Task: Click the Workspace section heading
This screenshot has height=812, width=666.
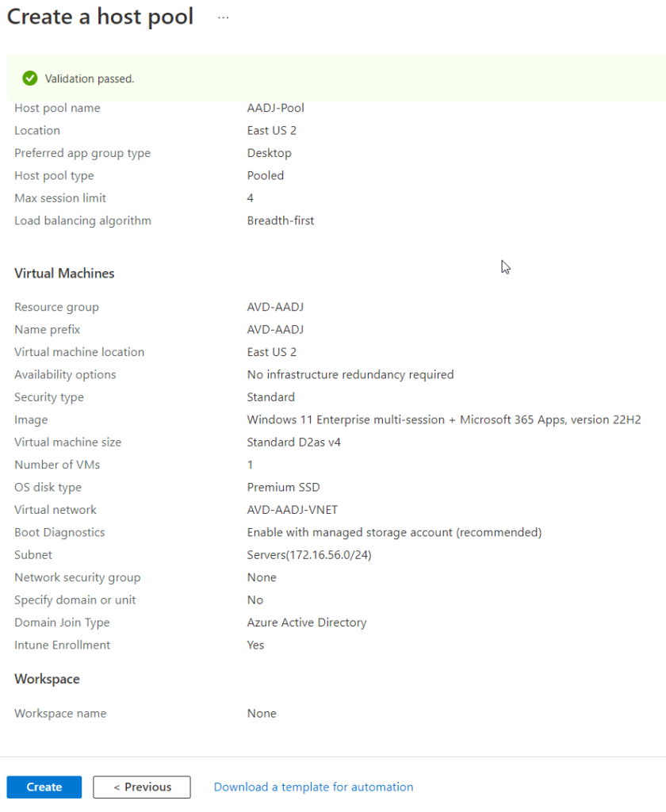Action: click(x=47, y=679)
